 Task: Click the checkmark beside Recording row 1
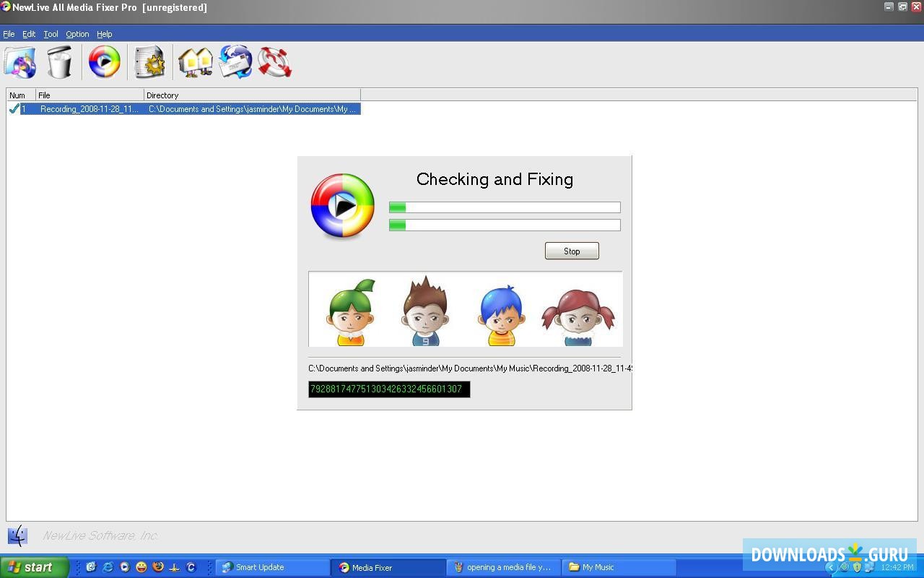click(x=14, y=109)
